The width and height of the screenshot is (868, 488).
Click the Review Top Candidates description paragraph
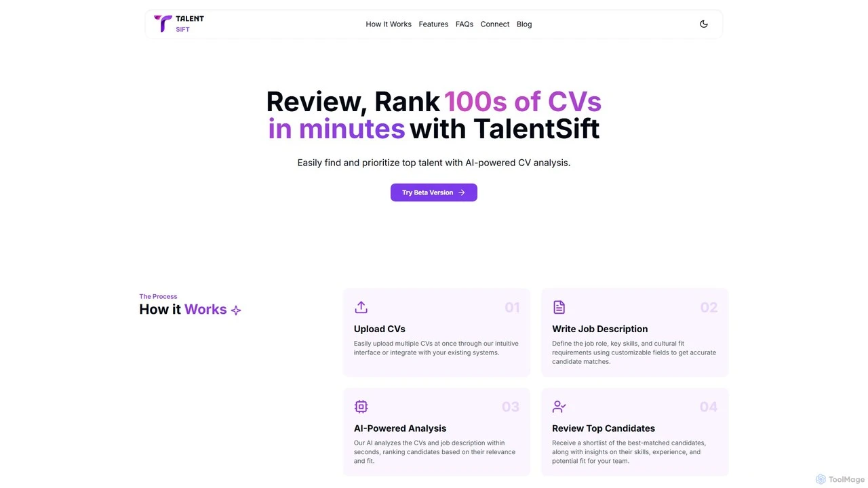[629, 452]
